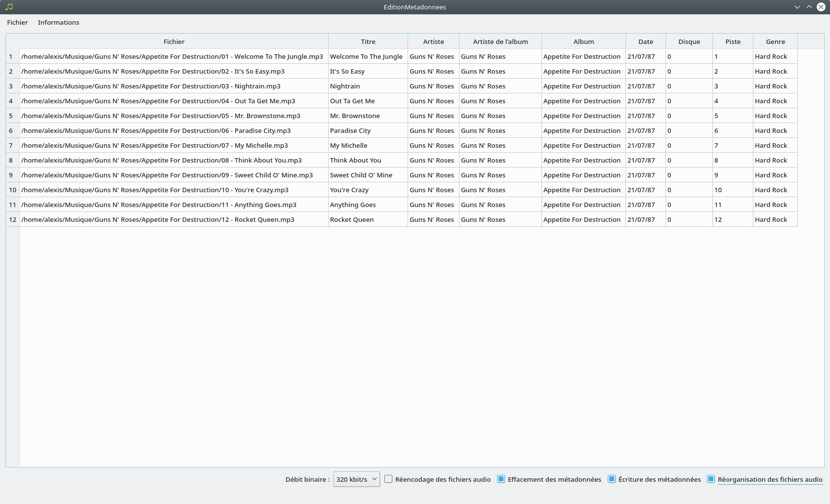
Task: Select the 'Out Ta Get Me' title cell
Action: (x=368, y=101)
